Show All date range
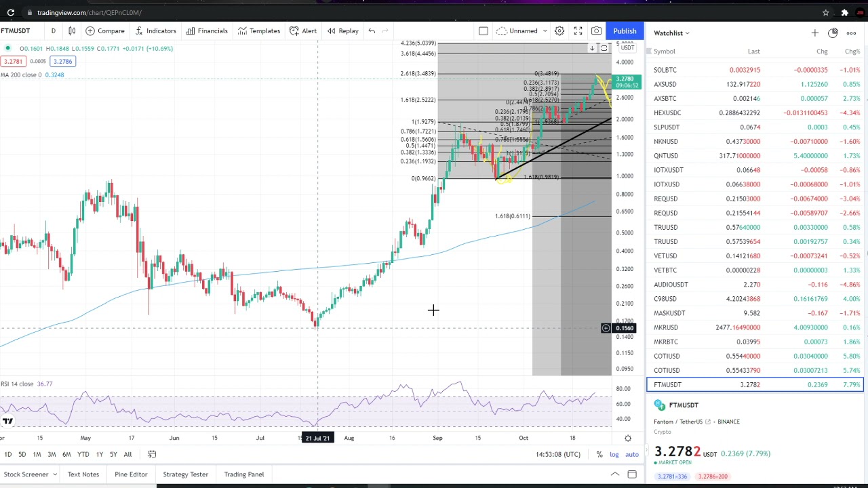This screenshot has width=868, height=488. [127, 454]
